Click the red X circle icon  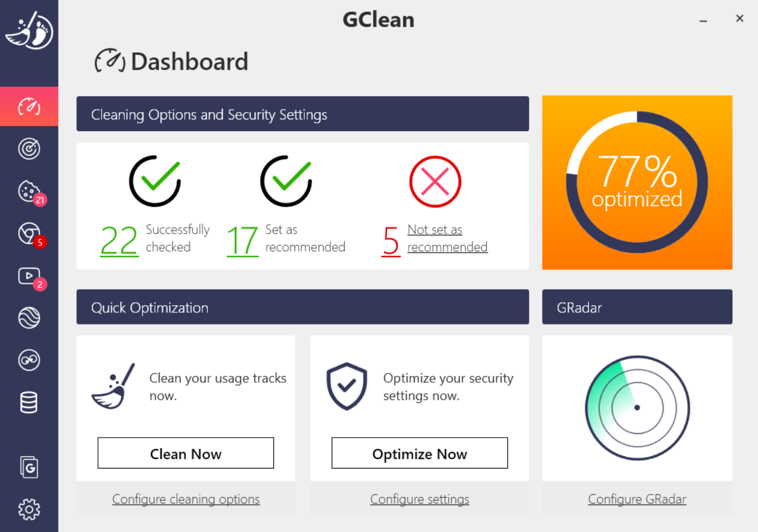435,182
